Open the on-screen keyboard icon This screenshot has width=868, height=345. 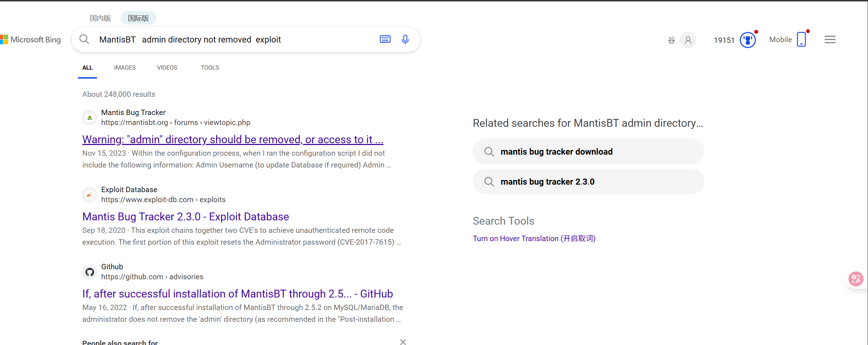385,39
